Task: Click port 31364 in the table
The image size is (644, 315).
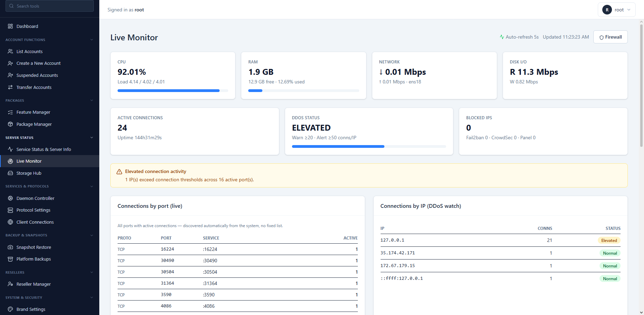Action: (x=167, y=283)
